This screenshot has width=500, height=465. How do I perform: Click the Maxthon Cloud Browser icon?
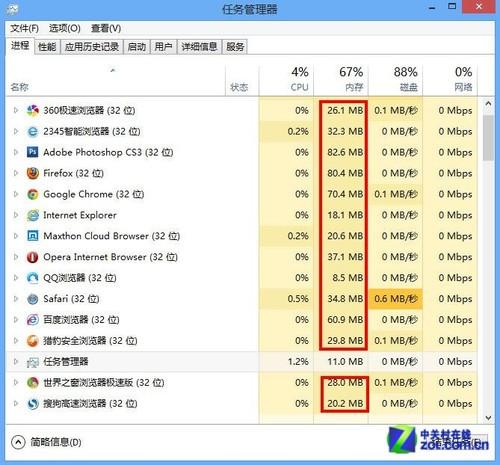[33, 236]
